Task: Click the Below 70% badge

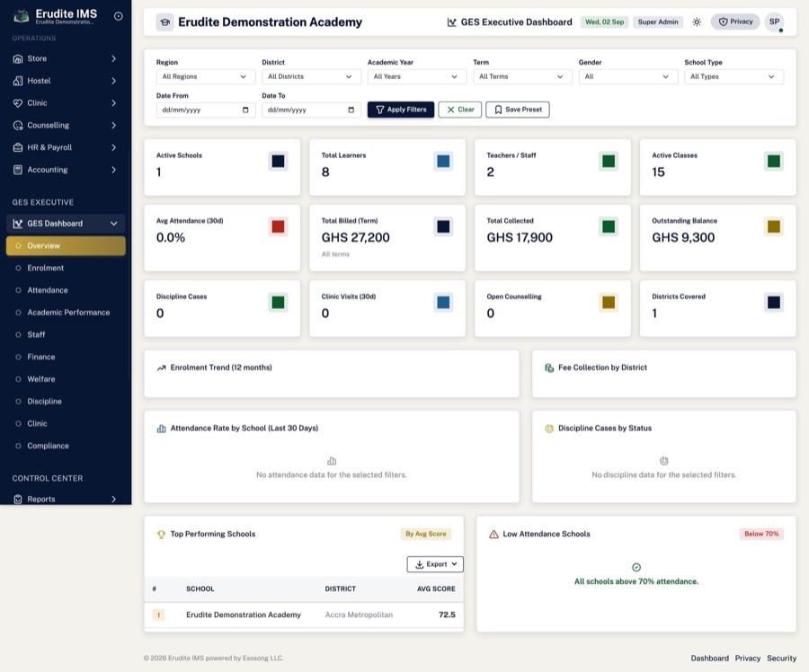Action: point(761,534)
